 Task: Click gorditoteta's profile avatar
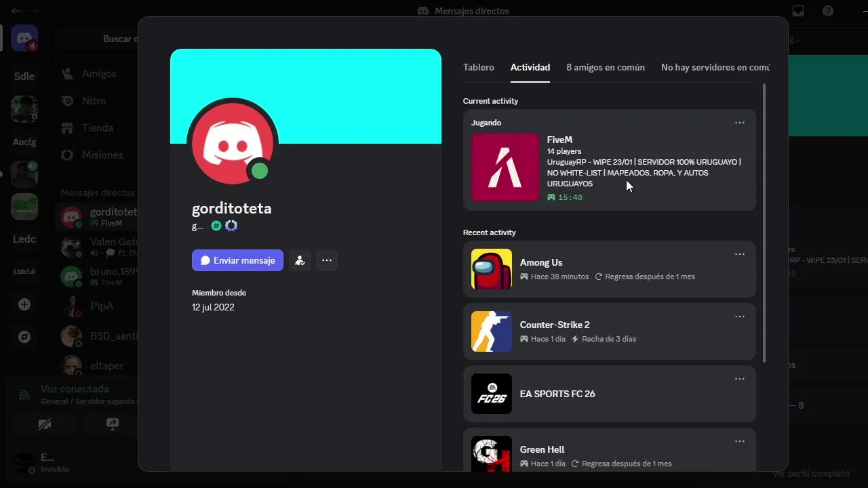tap(233, 144)
